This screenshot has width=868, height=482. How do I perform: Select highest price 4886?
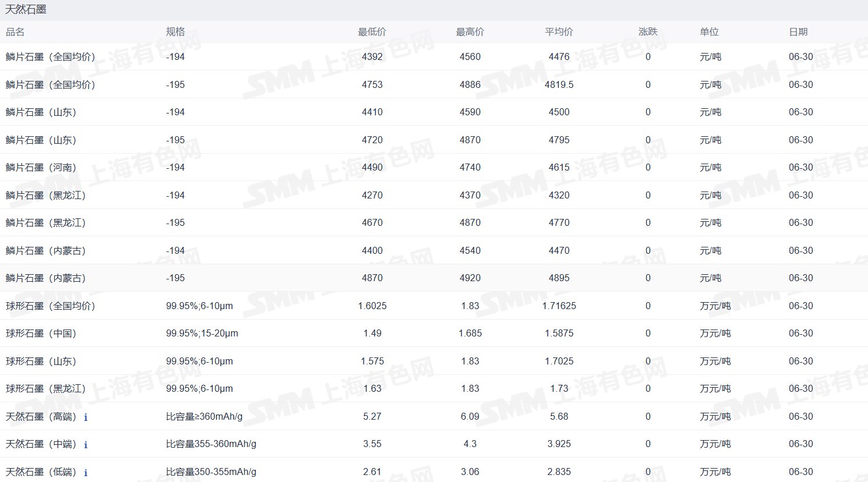pos(470,84)
